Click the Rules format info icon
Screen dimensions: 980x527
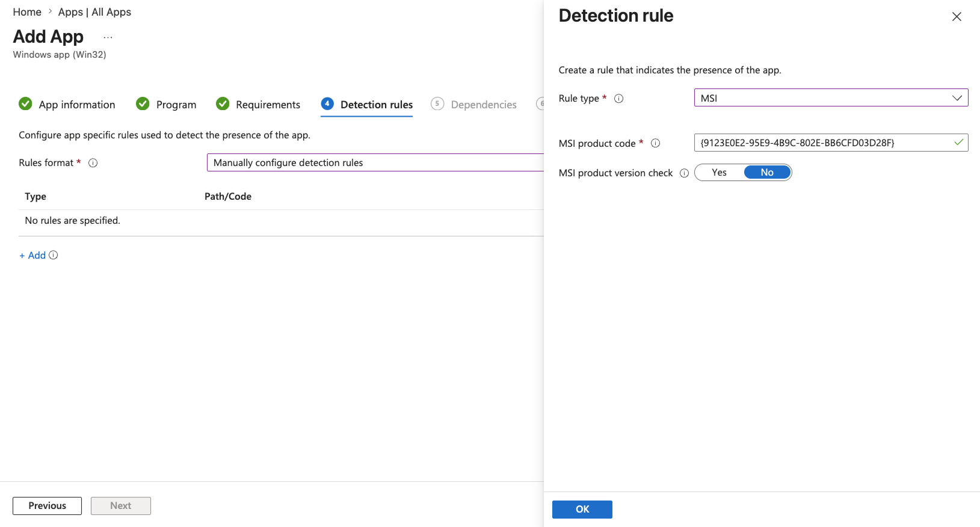[93, 163]
